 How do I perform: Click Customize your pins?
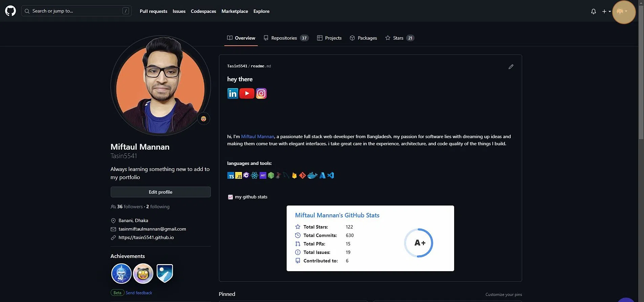[504, 295]
